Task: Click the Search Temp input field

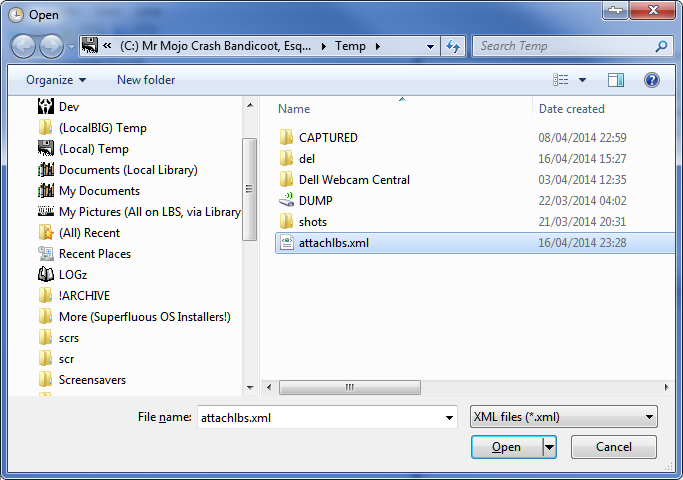Action: tap(562, 46)
